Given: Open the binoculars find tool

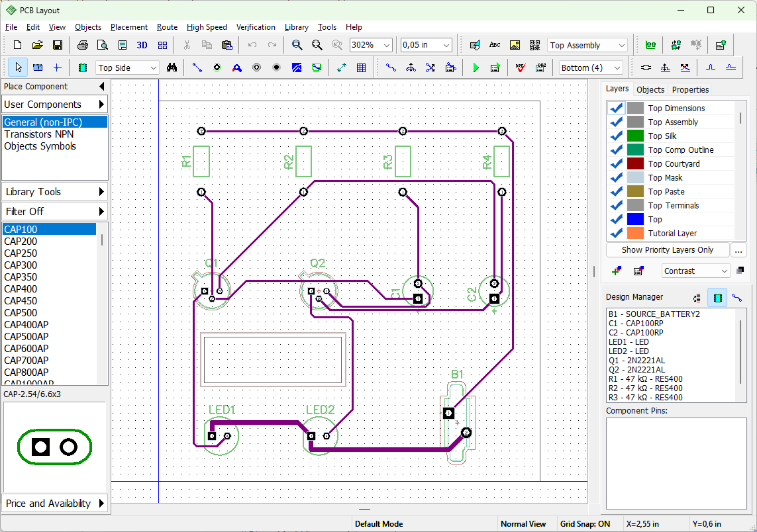Looking at the screenshot, I should pyautogui.click(x=172, y=67).
